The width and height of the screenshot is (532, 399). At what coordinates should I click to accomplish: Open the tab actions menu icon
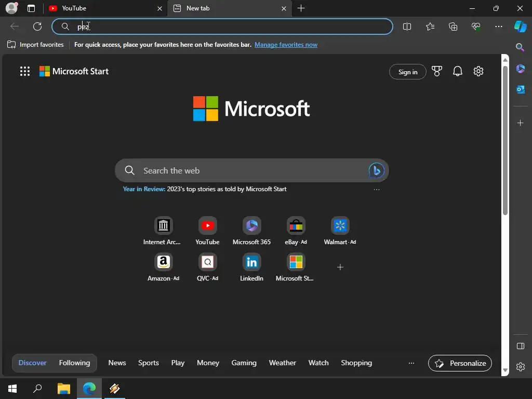pyautogui.click(x=31, y=8)
